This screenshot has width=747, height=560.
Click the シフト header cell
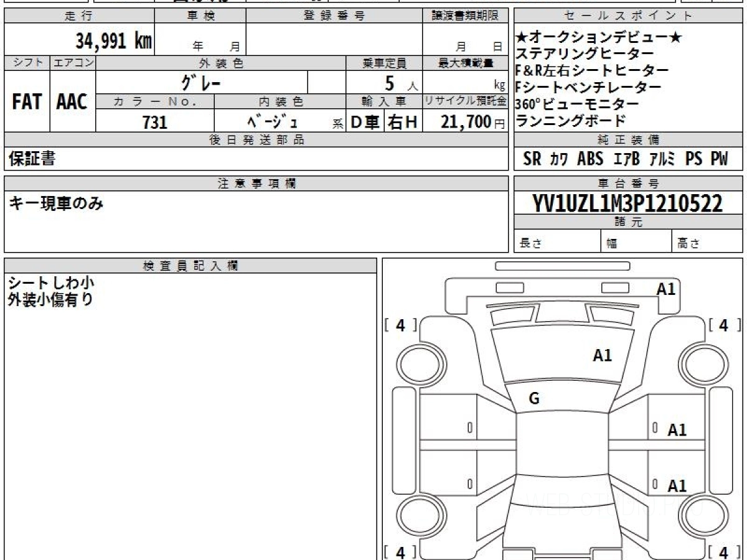point(27,63)
